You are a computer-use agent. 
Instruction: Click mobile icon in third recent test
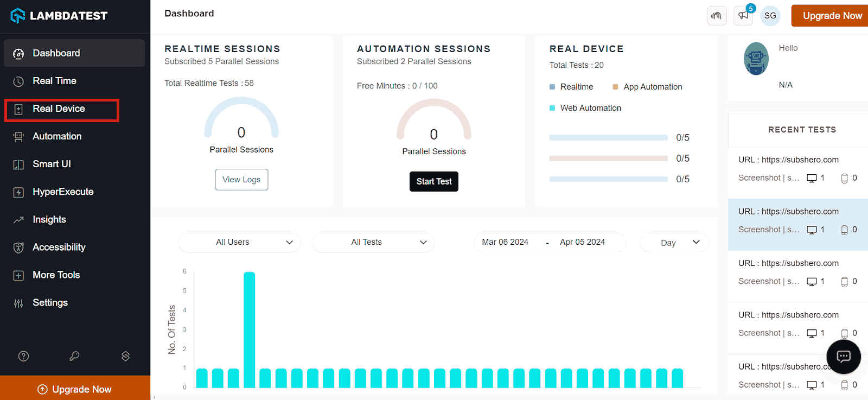[844, 282]
